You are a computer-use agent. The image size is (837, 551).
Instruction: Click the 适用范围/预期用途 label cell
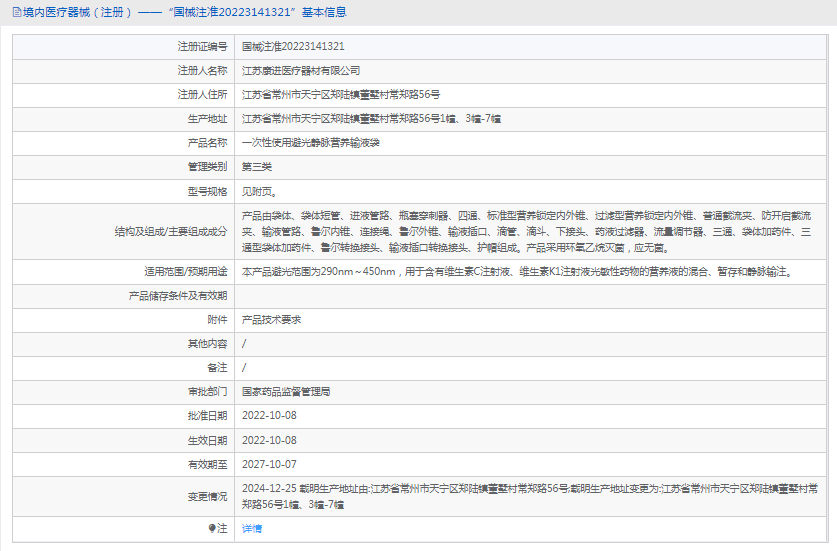click(124, 272)
